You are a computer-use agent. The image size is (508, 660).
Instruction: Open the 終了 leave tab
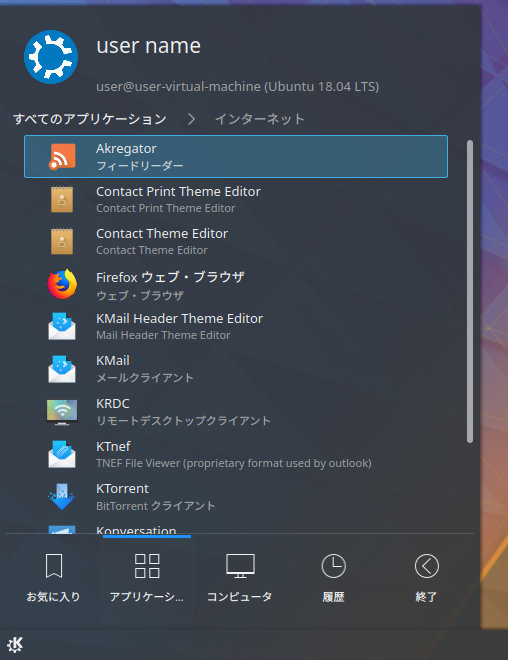(426, 578)
